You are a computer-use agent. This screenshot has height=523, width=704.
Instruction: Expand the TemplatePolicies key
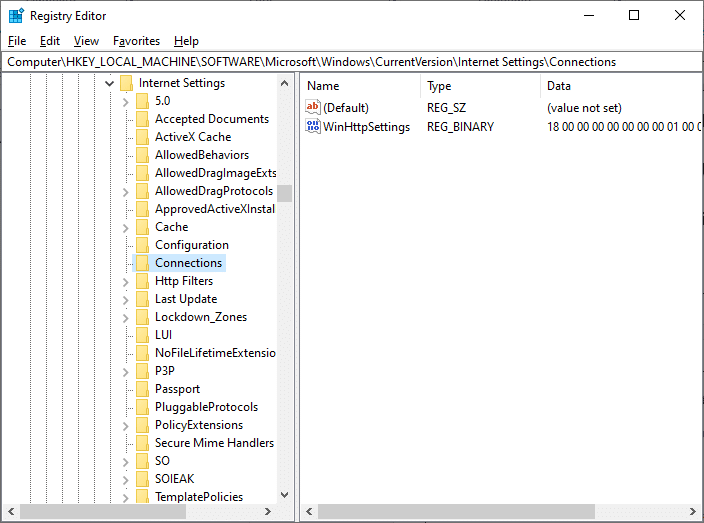coord(126,498)
